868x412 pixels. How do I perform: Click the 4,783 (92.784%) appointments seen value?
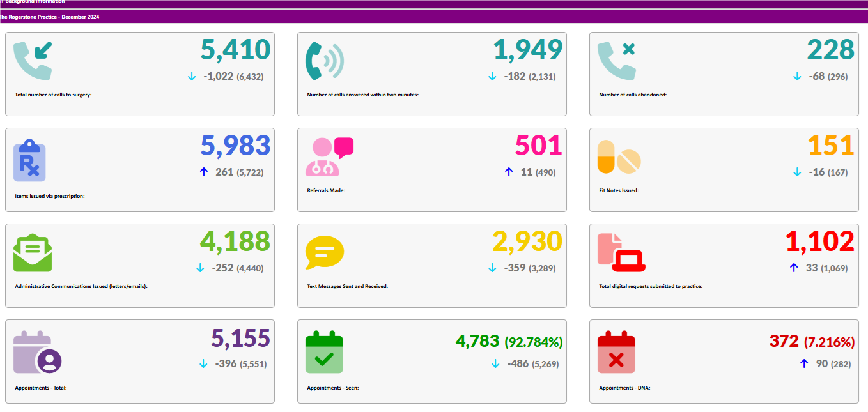coord(509,342)
